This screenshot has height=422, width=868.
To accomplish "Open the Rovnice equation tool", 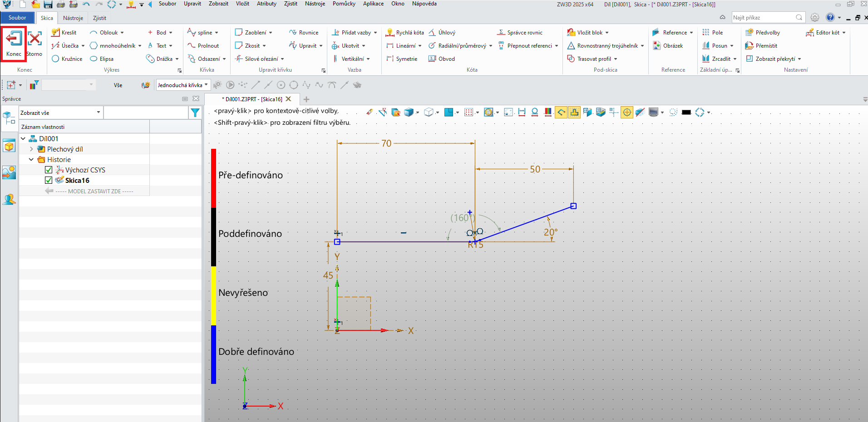I will point(304,33).
